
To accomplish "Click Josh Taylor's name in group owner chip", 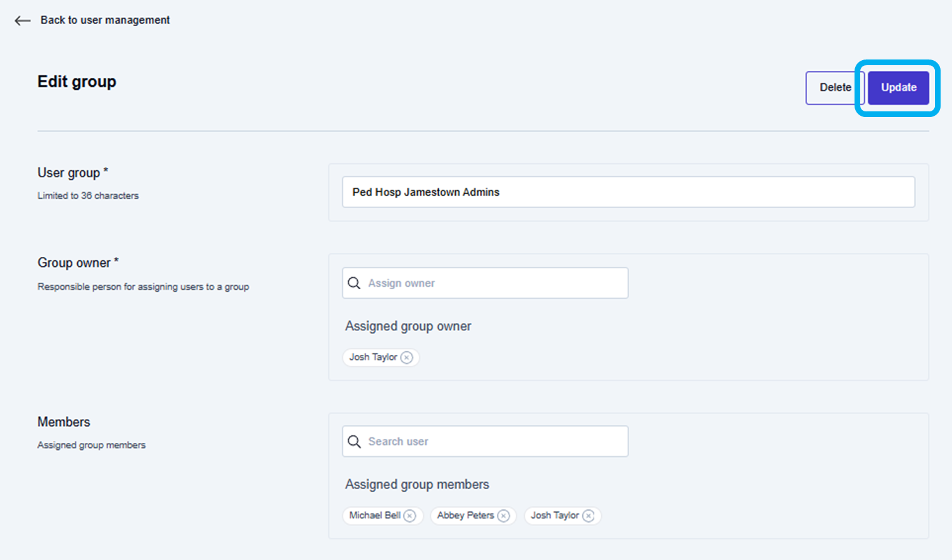I will 373,358.
